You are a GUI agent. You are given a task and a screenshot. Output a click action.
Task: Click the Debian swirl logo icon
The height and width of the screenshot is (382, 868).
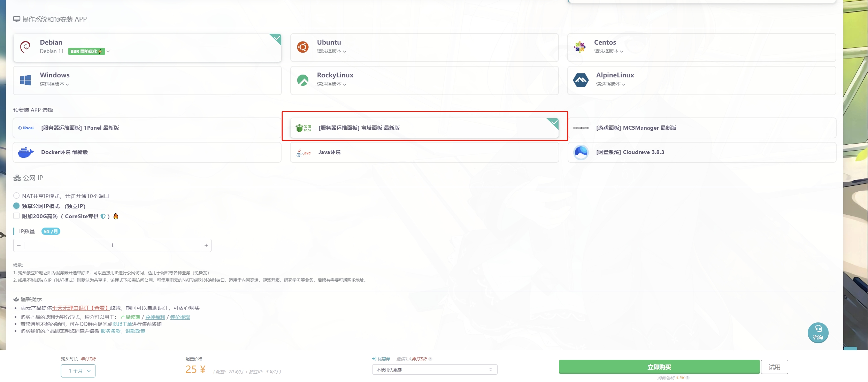pyautogui.click(x=25, y=47)
